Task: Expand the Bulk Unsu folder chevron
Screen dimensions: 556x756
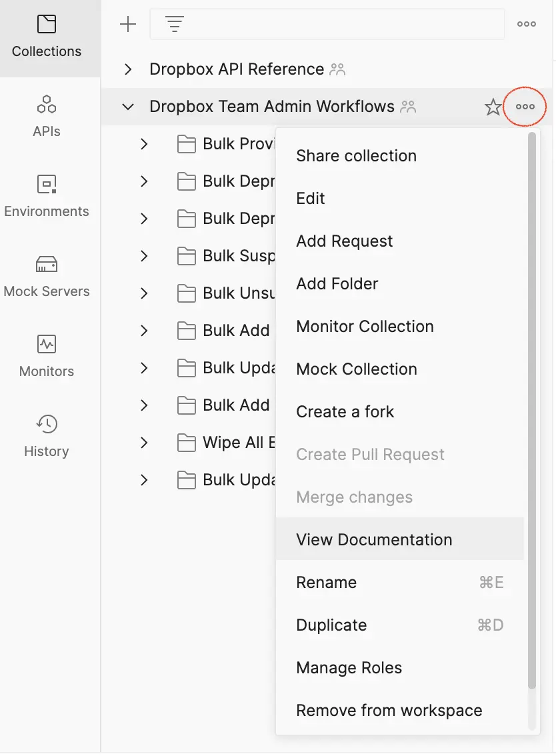Action: (144, 293)
